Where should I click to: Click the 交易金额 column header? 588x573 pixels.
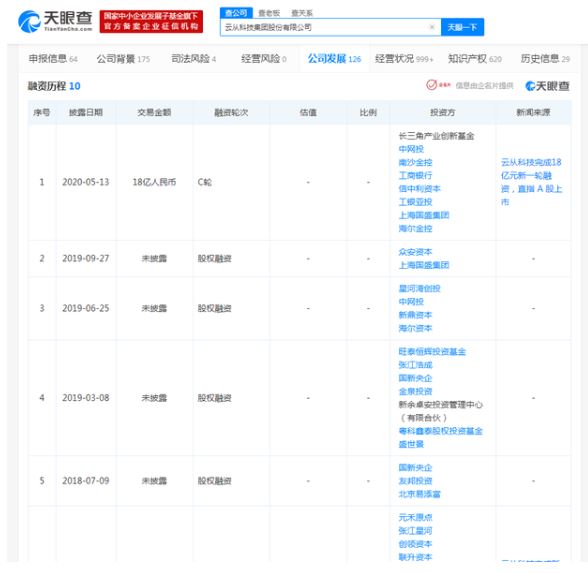[x=154, y=112]
